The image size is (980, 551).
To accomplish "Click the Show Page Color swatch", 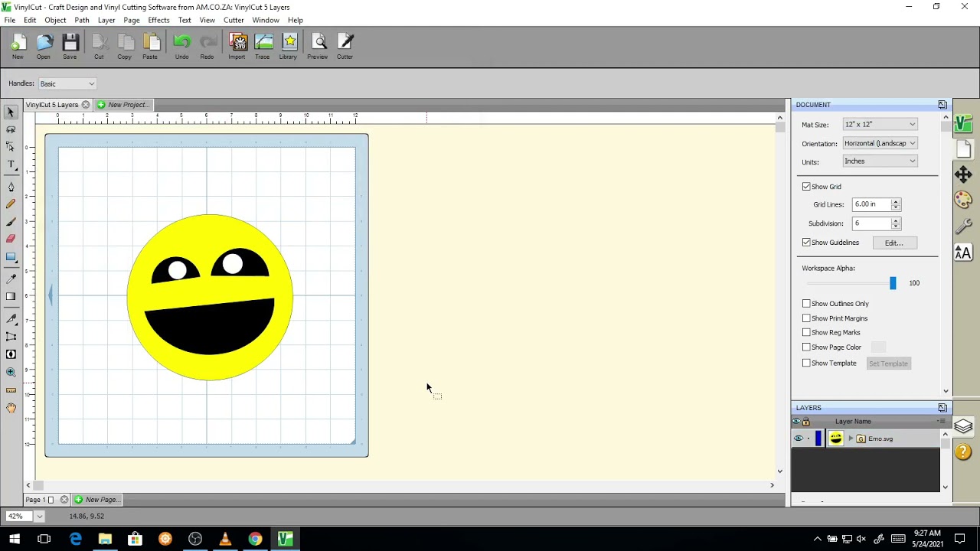I will (878, 347).
